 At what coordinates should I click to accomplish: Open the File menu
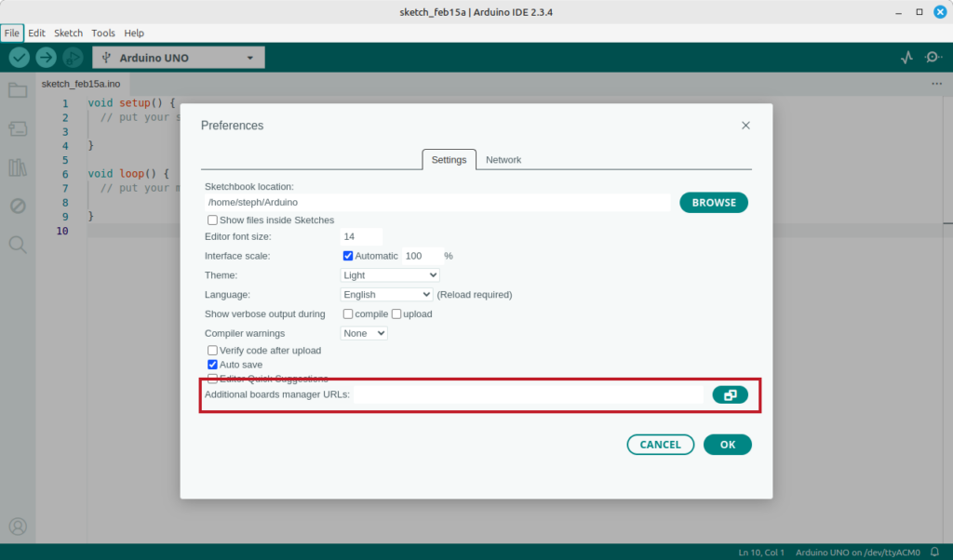pos(11,33)
